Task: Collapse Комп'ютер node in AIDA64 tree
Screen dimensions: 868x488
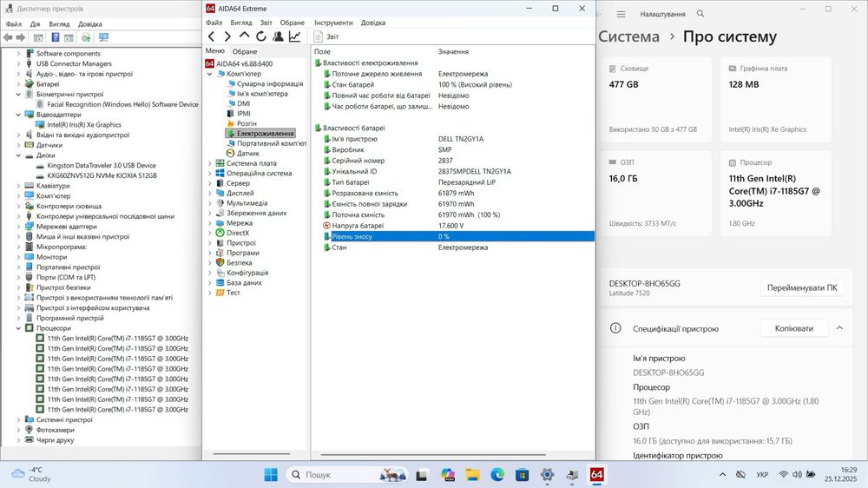Action: pos(210,74)
